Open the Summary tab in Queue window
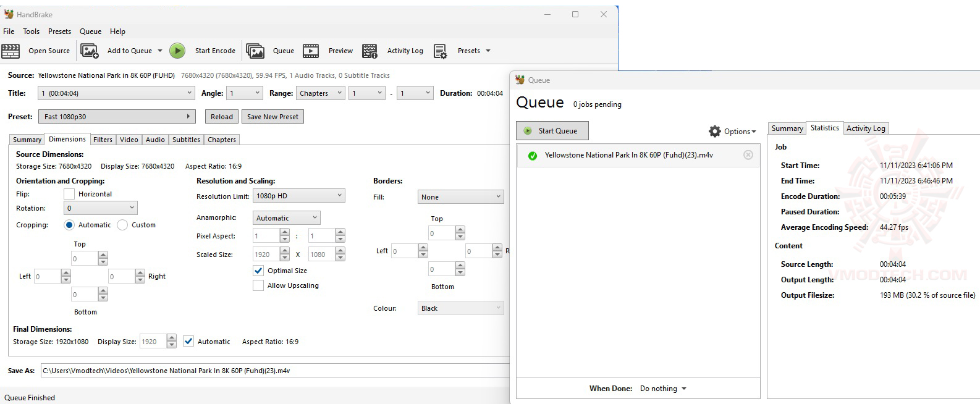 [787, 128]
